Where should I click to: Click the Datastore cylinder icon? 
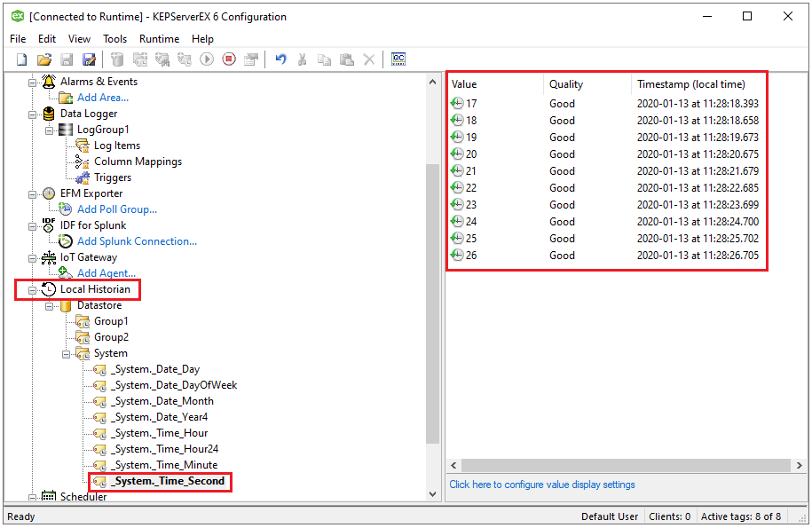[x=66, y=305]
